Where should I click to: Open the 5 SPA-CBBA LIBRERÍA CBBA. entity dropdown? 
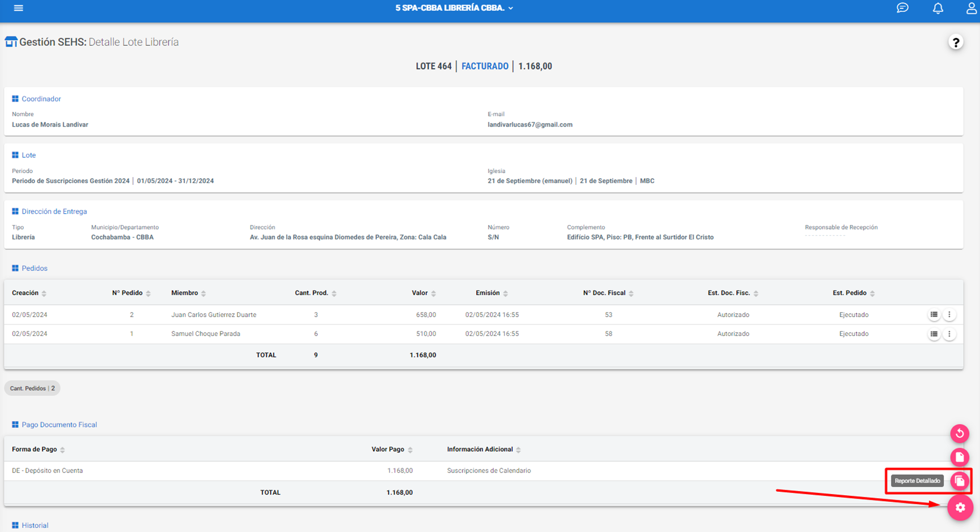pos(454,8)
